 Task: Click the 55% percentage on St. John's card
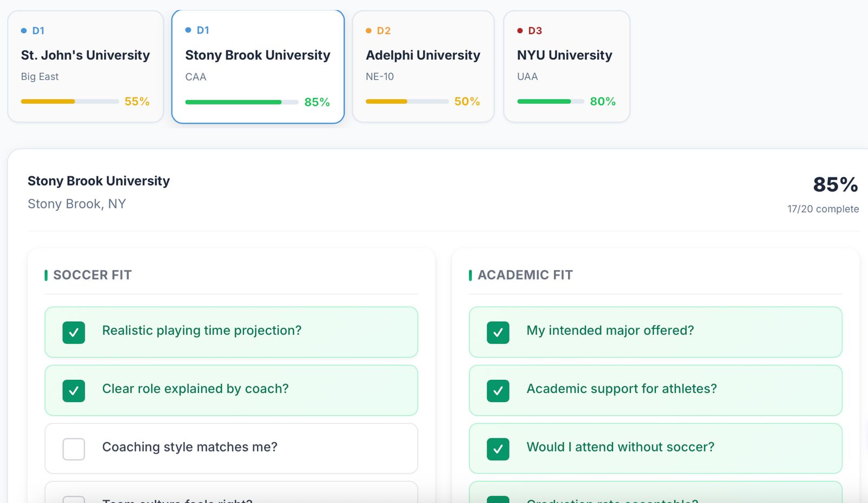137,101
